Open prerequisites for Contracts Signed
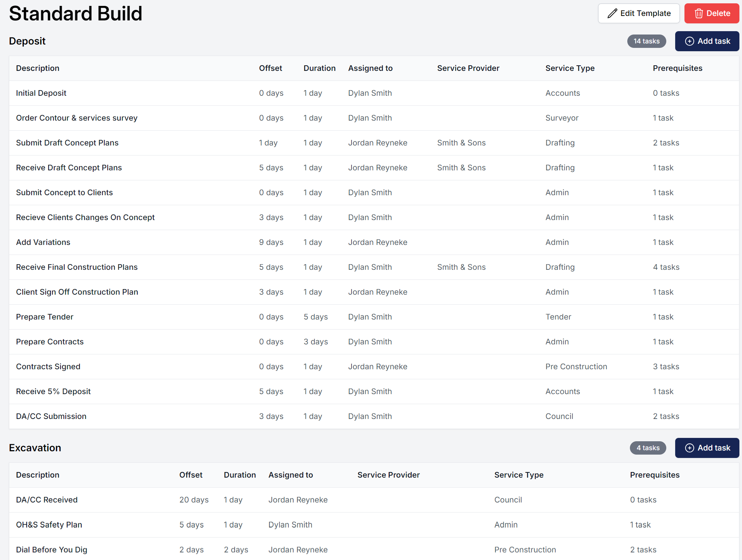 pos(666,366)
